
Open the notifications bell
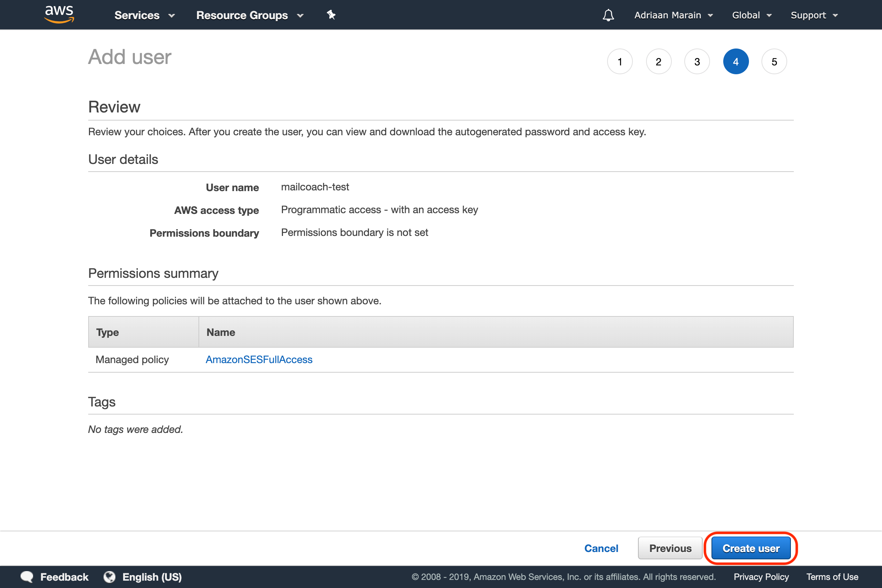coord(608,15)
